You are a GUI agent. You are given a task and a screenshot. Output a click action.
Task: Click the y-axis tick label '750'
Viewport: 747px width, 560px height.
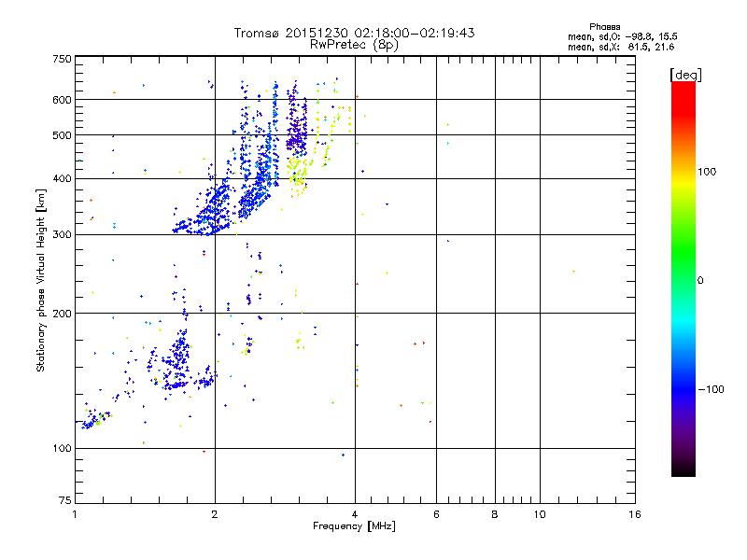[62, 59]
